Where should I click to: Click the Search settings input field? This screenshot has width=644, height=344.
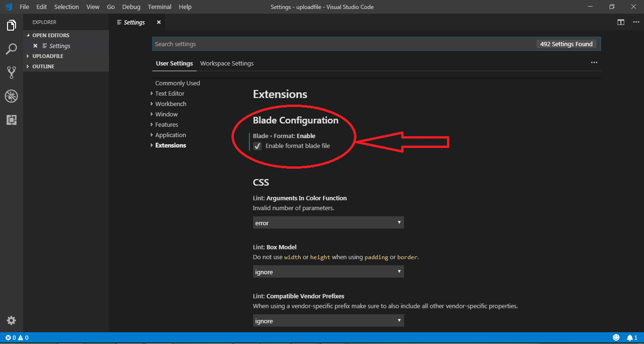344,44
